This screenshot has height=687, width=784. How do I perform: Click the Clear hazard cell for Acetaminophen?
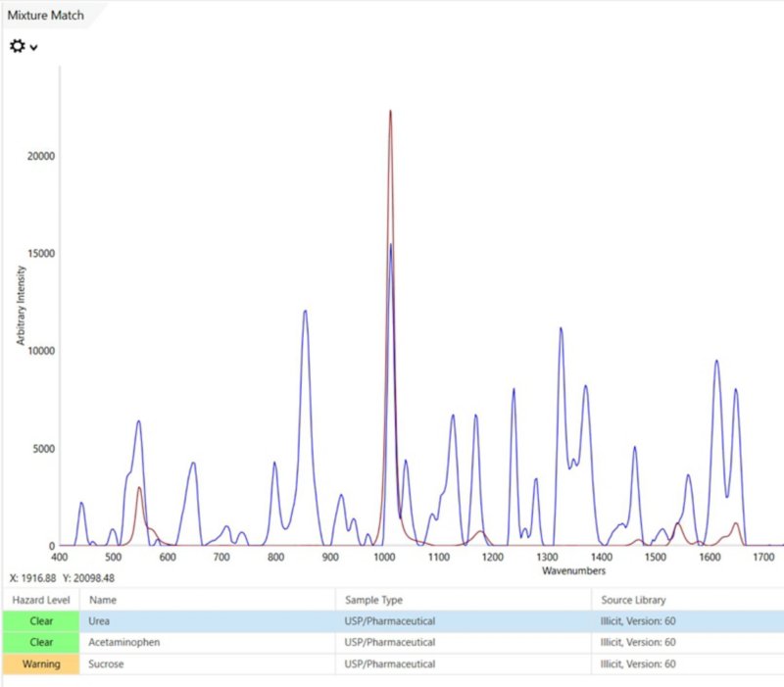(41, 643)
